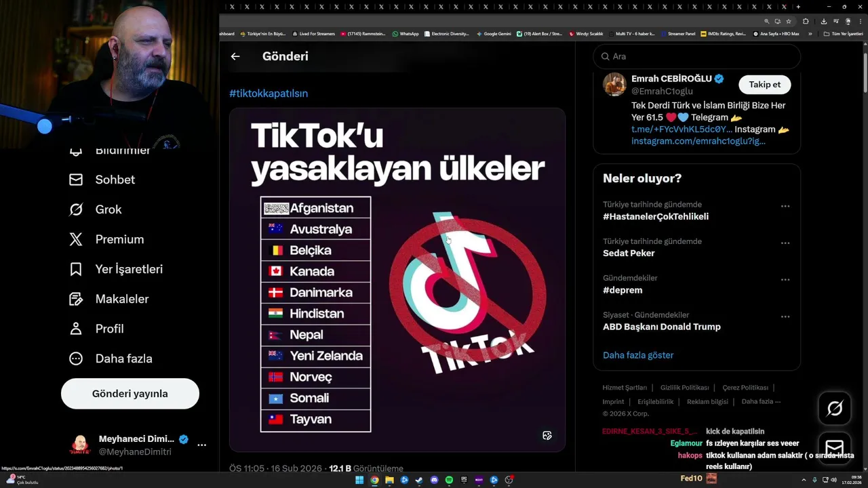Open Google Gemini bookmark
The width and height of the screenshot is (868, 488).
(494, 34)
